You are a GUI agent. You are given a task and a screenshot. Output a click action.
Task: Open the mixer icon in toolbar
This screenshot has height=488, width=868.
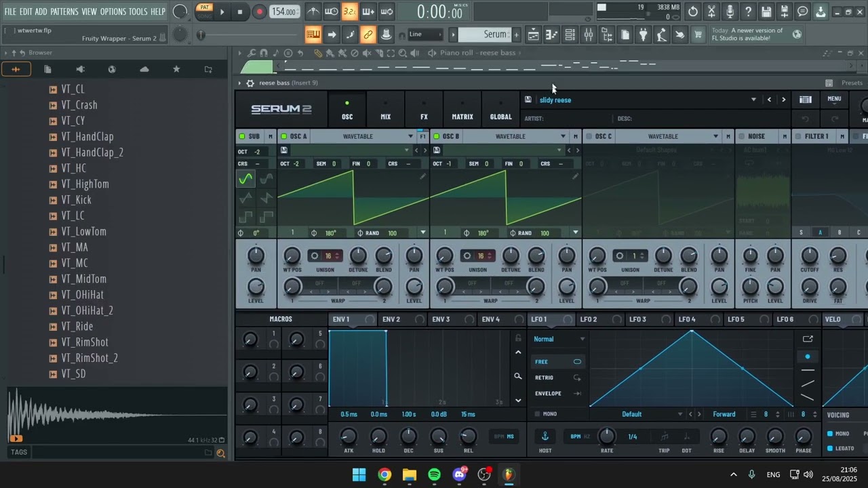point(589,35)
